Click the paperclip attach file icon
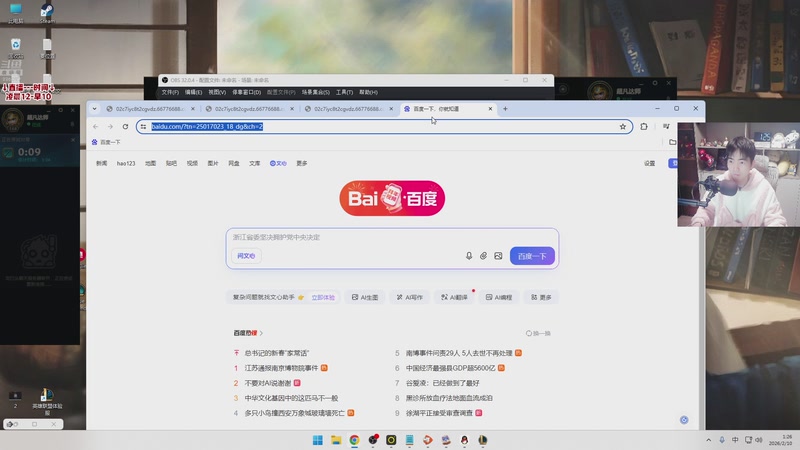The image size is (800, 450). (483, 256)
